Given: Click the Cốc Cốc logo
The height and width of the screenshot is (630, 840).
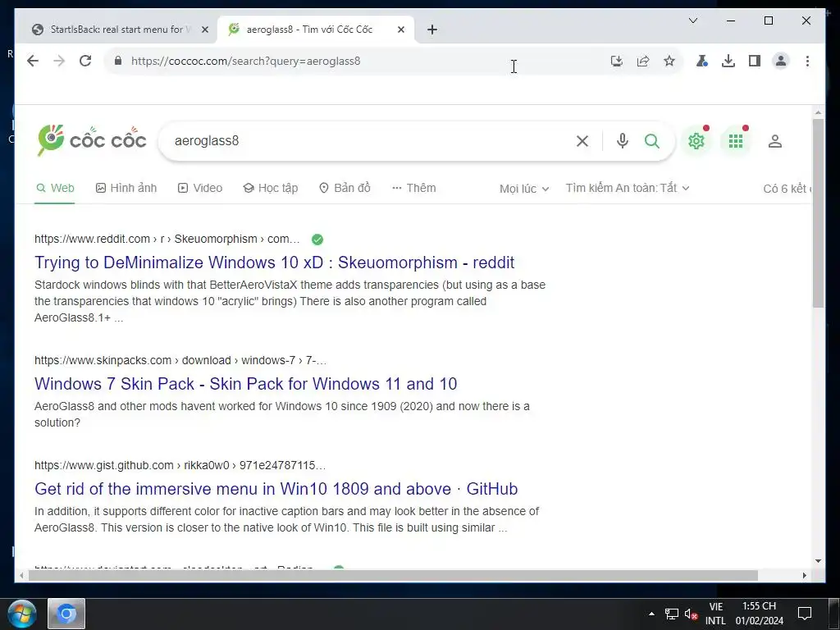Looking at the screenshot, I should pyautogui.click(x=92, y=140).
